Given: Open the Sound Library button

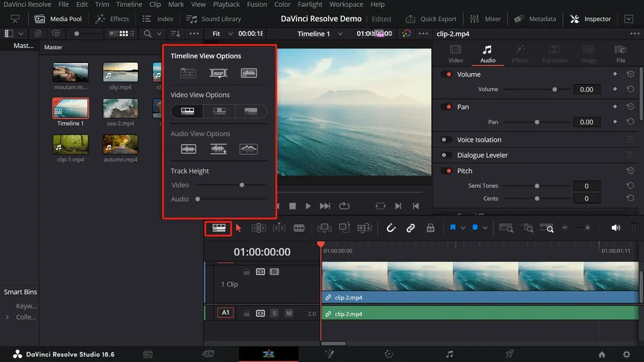Looking at the screenshot, I should (x=214, y=19).
